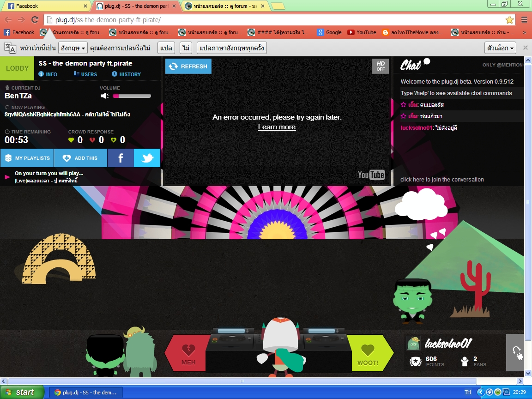Click the taskbar clock 20:29
The width and height of the screenshot is (532, 399).
click(520, 392)
